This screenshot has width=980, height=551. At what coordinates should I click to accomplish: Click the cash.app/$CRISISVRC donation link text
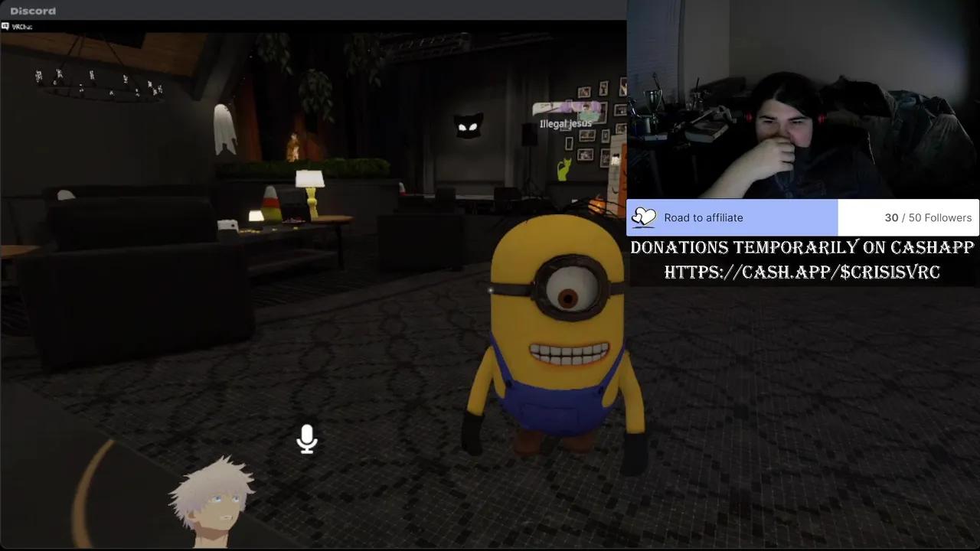[x=802, y=272]
